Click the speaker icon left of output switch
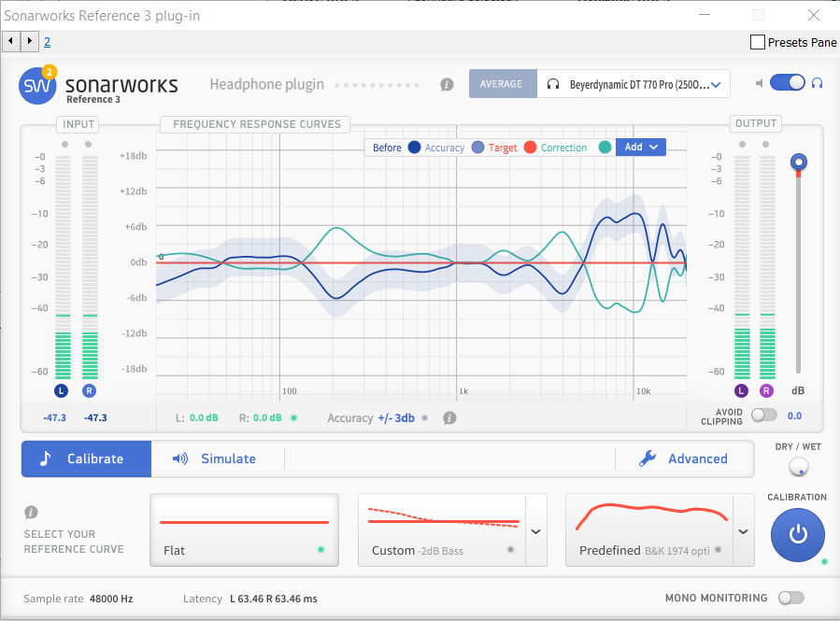840x621 pixels. click(759, 83)
